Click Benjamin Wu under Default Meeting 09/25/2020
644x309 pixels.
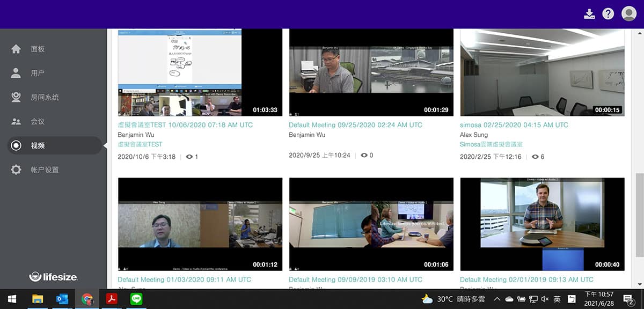308,135
